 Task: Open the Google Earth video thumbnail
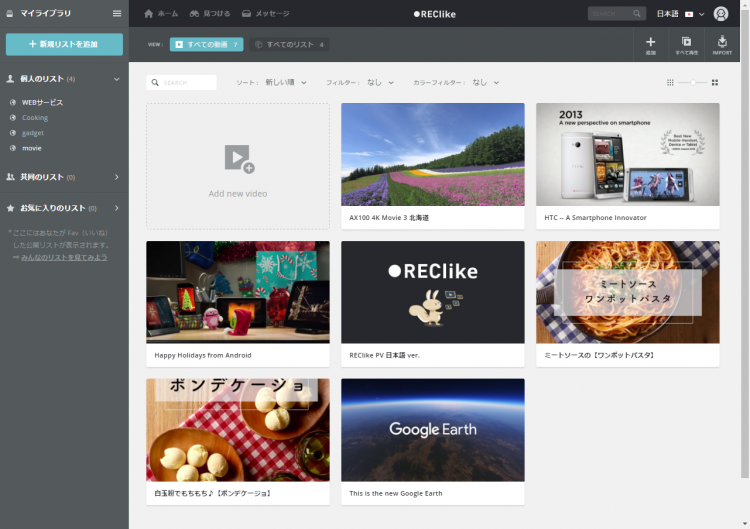point(433,430)
